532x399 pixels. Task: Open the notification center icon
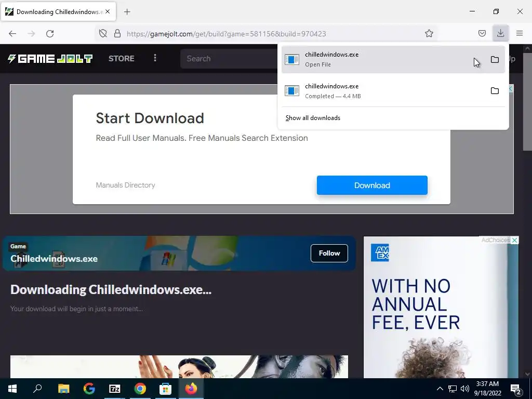(516, 389)
